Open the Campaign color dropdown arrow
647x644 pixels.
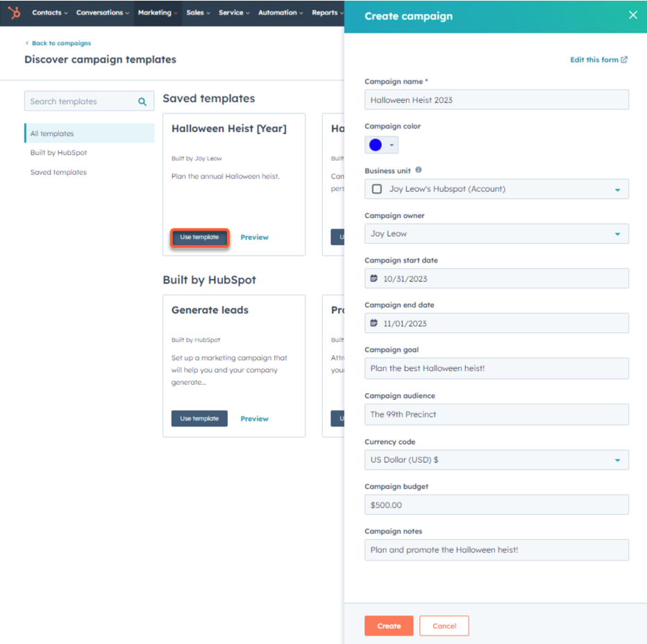pos(391,144)
